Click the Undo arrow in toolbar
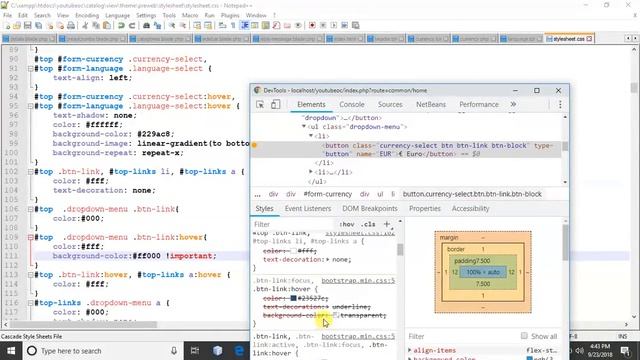The width and height of the screenshot is (640, 360). (121, 25)
